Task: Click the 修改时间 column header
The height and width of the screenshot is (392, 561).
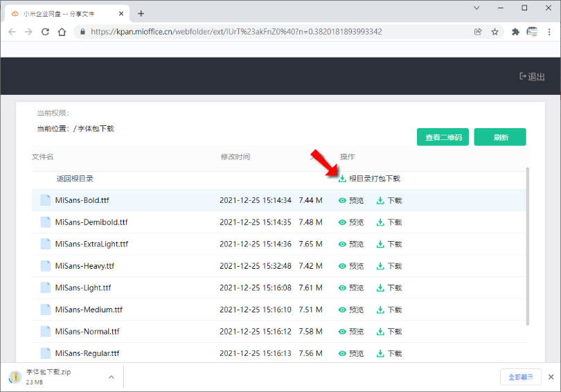Action: (x=235, y=157)
